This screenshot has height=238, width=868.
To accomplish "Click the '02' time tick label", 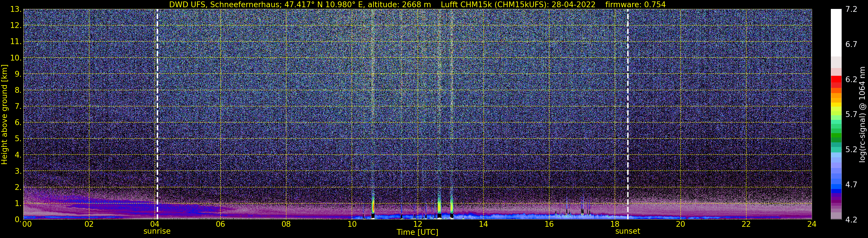I will tap(89, 224).
